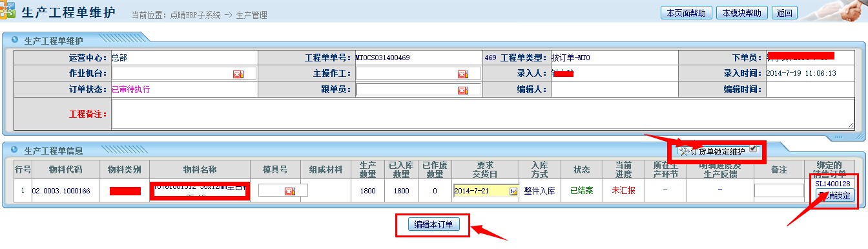This screenshot has width=868, height=249.
Task: Open the 要求交货日 calendar picker icon
Action: coord(513,191)
